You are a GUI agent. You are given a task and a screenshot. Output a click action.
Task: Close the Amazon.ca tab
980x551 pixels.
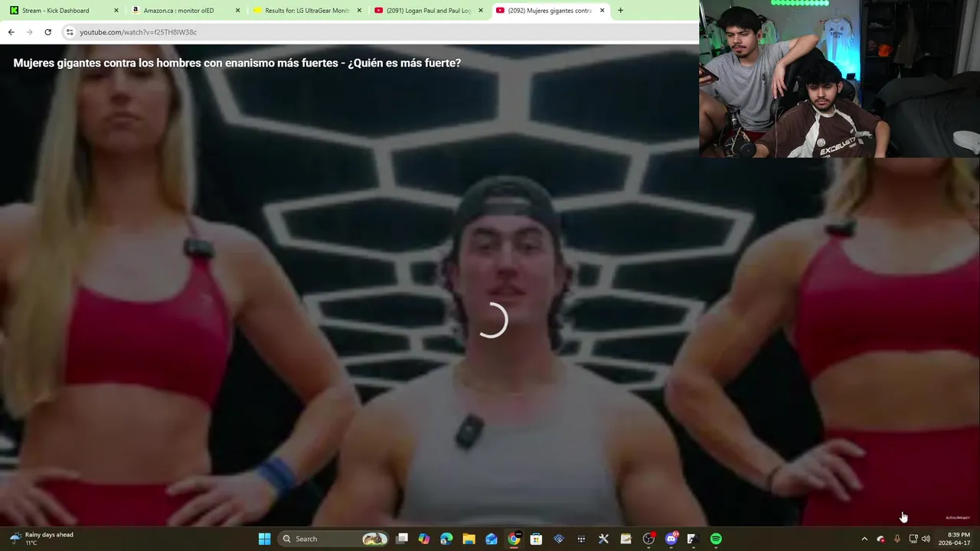(x=237, y=11)
